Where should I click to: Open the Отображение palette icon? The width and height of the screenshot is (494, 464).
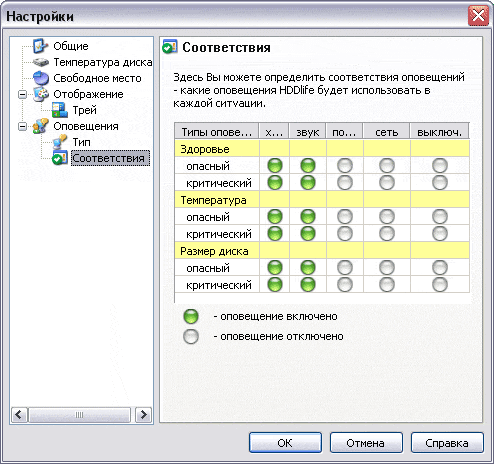coord(41,94)
